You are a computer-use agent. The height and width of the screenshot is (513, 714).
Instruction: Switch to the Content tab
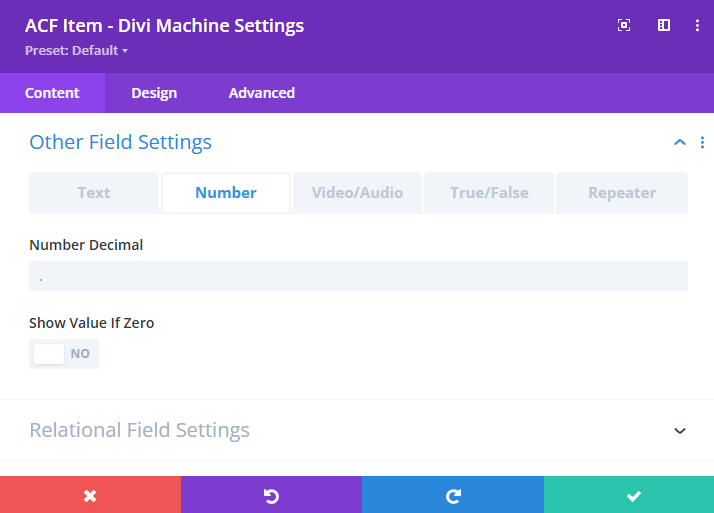(52, 93)
